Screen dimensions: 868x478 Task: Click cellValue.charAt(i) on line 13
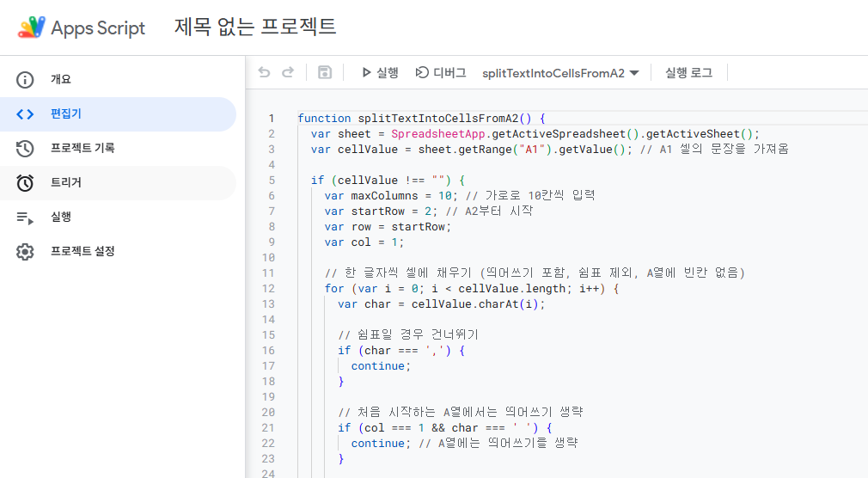474,304
